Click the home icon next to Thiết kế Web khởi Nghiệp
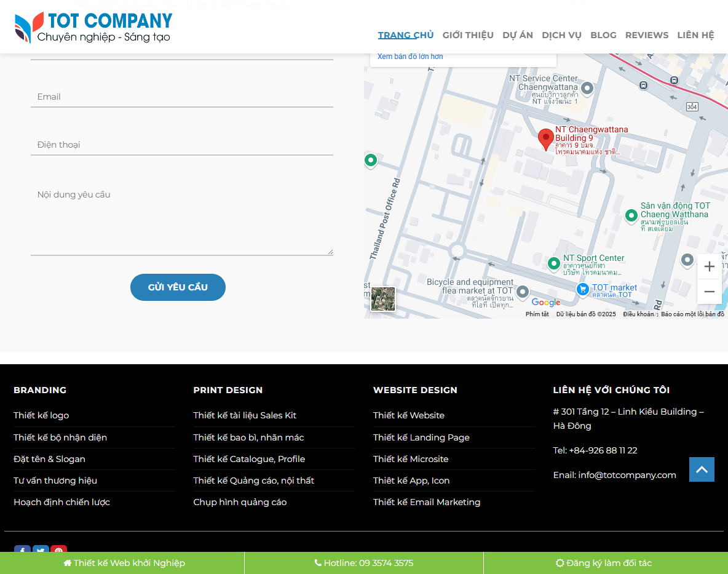 69,562
